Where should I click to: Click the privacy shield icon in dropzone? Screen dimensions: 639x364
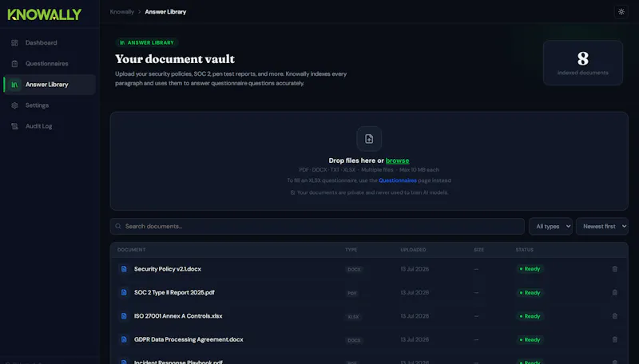click(x=292, y=192)
